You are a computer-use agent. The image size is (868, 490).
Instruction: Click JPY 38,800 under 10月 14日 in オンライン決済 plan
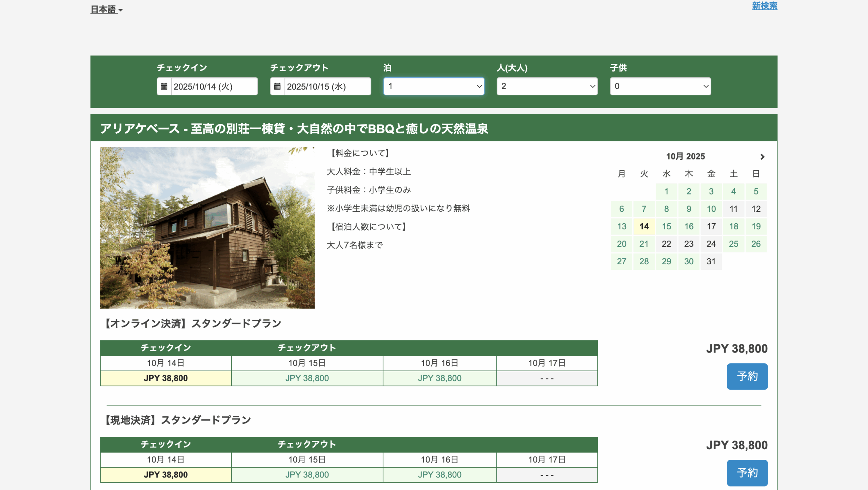point(166,378)
